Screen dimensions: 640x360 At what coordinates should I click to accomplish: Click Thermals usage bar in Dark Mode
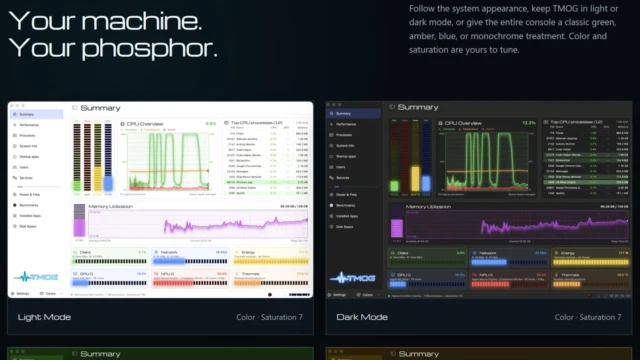pos(591,284)
